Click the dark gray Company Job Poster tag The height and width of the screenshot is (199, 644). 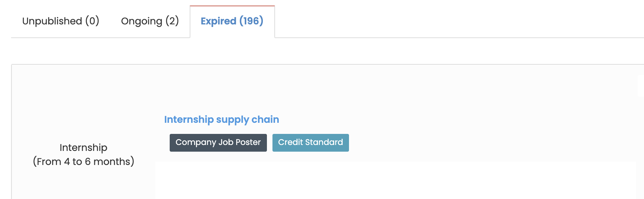[x=218, y=142]
